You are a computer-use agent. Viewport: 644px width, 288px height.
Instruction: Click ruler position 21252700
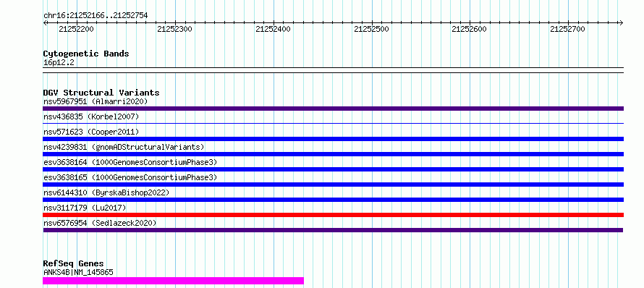tap(567, 29)
